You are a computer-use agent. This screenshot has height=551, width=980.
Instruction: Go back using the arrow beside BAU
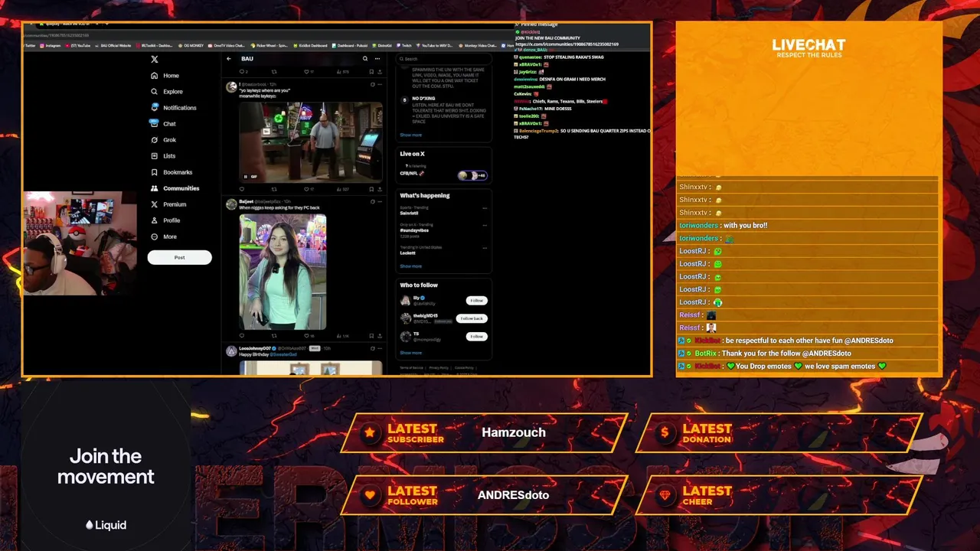229,59
